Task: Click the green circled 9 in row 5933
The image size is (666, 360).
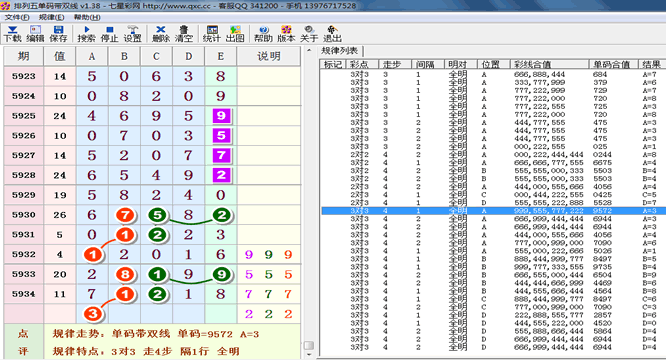Action: (221, 274)
